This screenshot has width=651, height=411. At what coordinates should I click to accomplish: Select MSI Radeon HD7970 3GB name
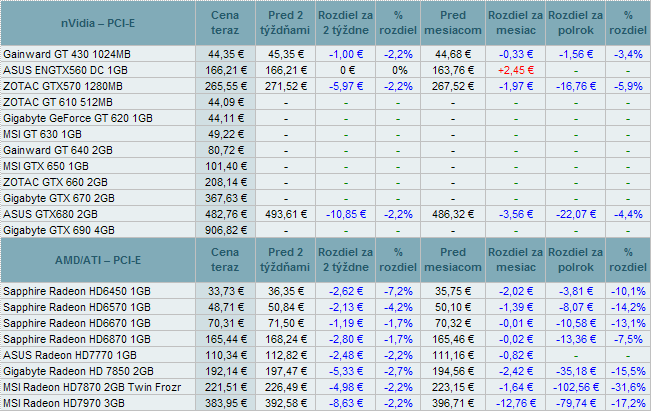coord(64,403)
